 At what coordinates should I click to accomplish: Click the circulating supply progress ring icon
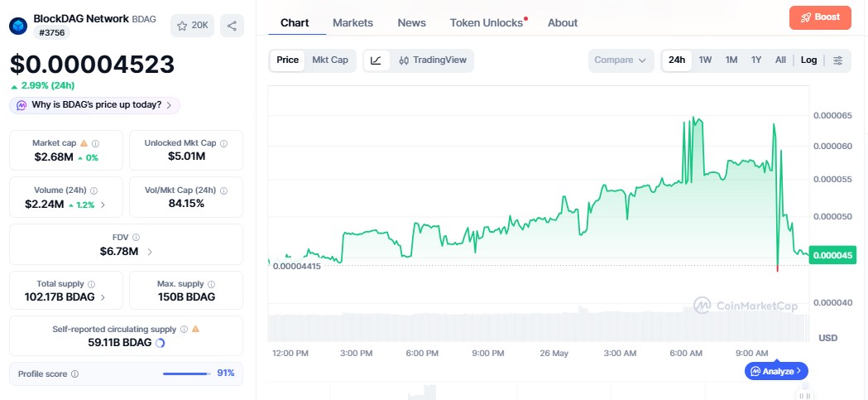160,343
